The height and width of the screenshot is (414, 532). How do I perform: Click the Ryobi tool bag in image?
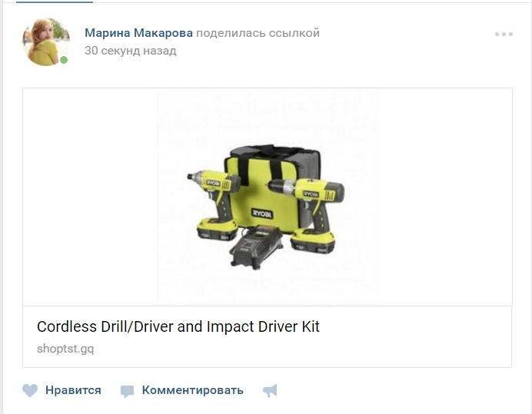point(271,188)
